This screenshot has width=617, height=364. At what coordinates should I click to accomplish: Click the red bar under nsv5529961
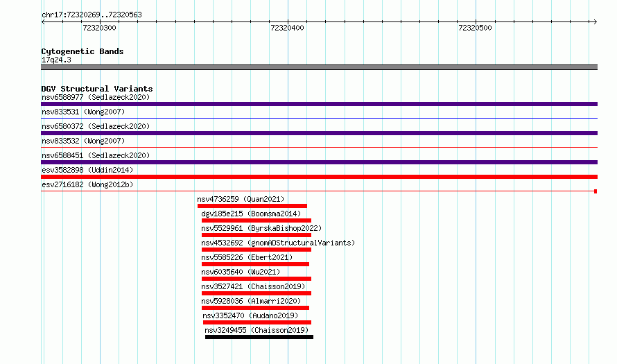(257, 235)
